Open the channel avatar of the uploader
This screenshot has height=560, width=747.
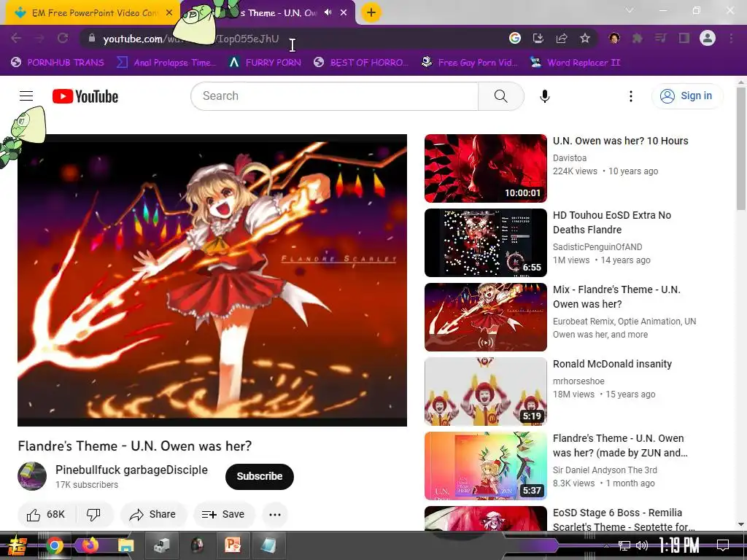tap(32, 476)
